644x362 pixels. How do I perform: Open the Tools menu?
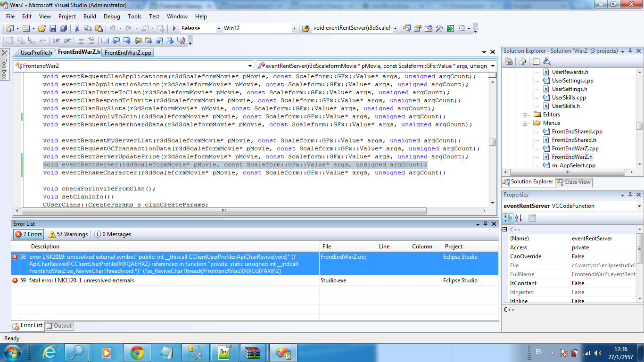(134, 16)
